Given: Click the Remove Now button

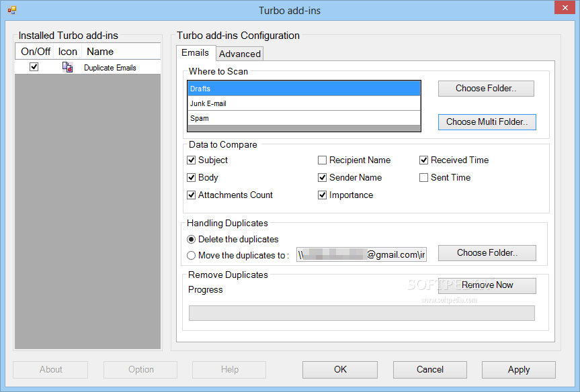Looking at the screenshot, I should (487, 285).
